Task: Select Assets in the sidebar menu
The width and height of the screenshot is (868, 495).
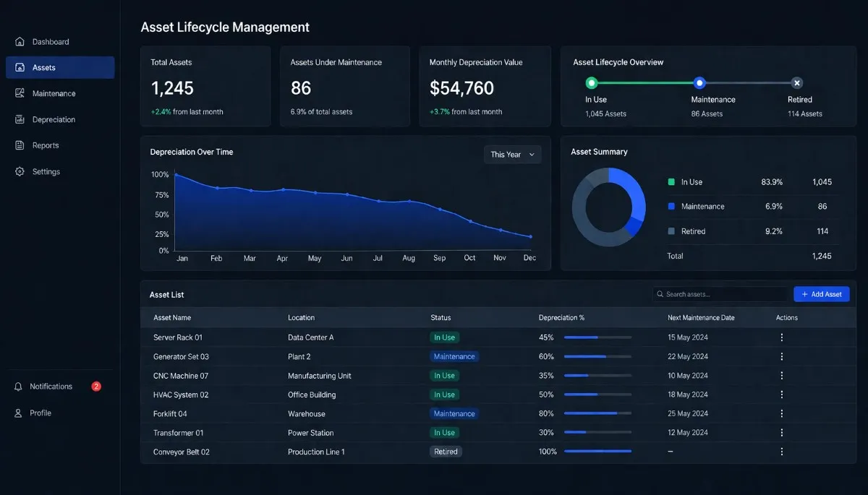Action: 60,68
